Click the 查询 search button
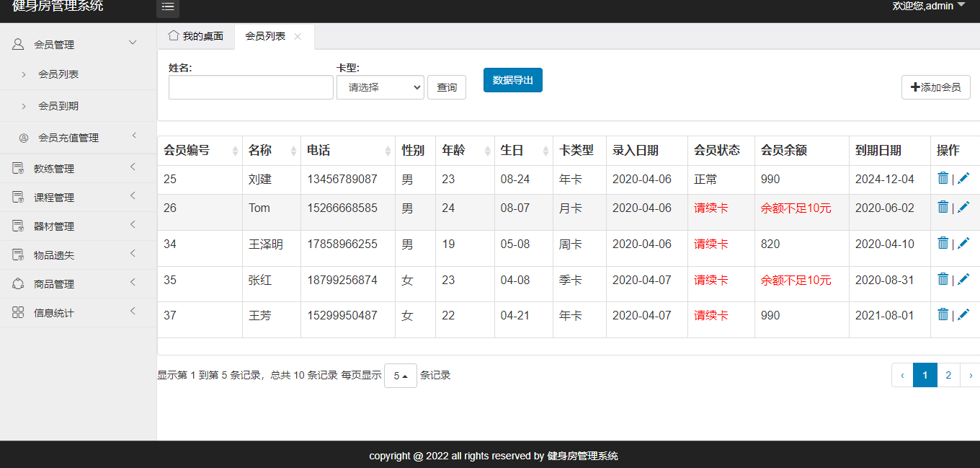The height and width of the screenshot is (468, 980). [447, 87]
